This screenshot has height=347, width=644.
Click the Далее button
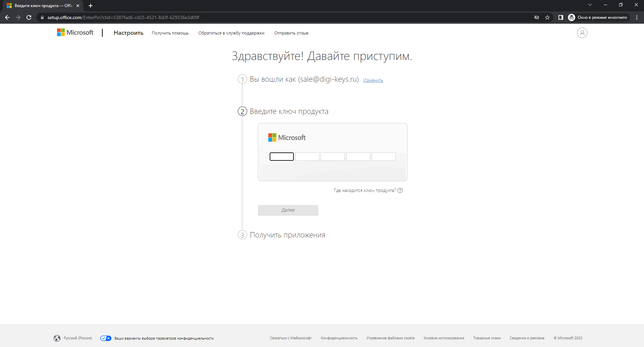288,210
